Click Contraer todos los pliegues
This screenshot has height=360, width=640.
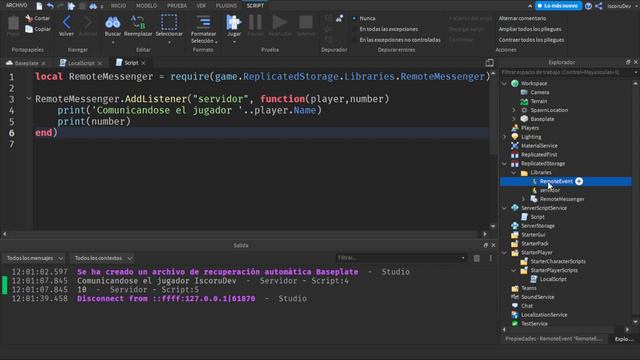click(x=531, y=40)
